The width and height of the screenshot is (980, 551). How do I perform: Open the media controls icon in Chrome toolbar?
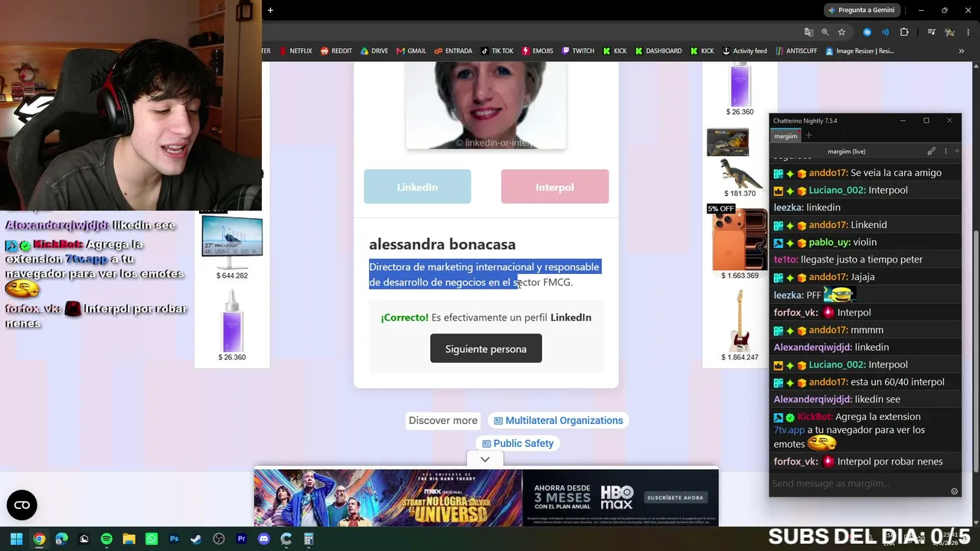point(931,32)
